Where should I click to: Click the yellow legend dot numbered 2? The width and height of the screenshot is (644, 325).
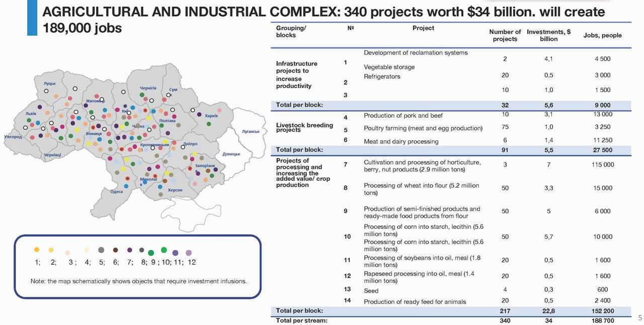(x=51, y=250)
